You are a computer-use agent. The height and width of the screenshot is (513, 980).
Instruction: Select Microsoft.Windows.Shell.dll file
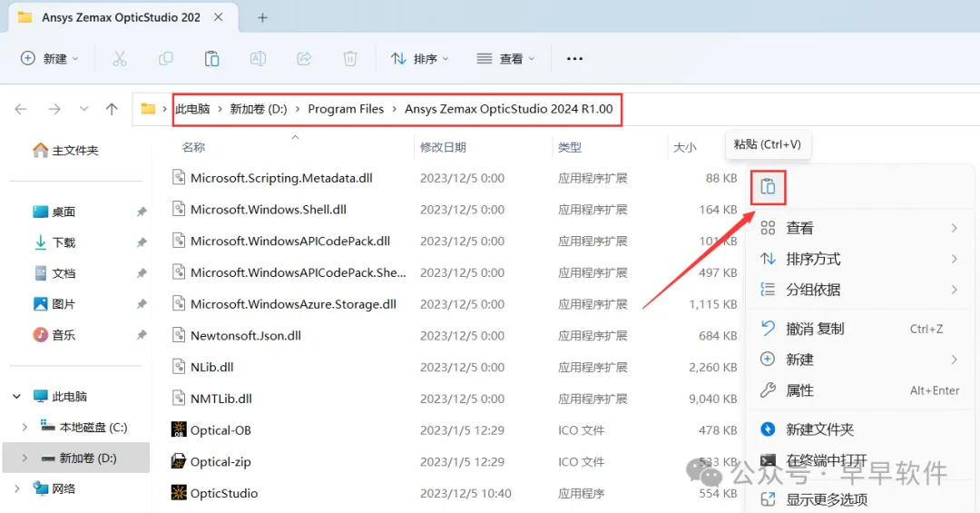coord(259,210)
